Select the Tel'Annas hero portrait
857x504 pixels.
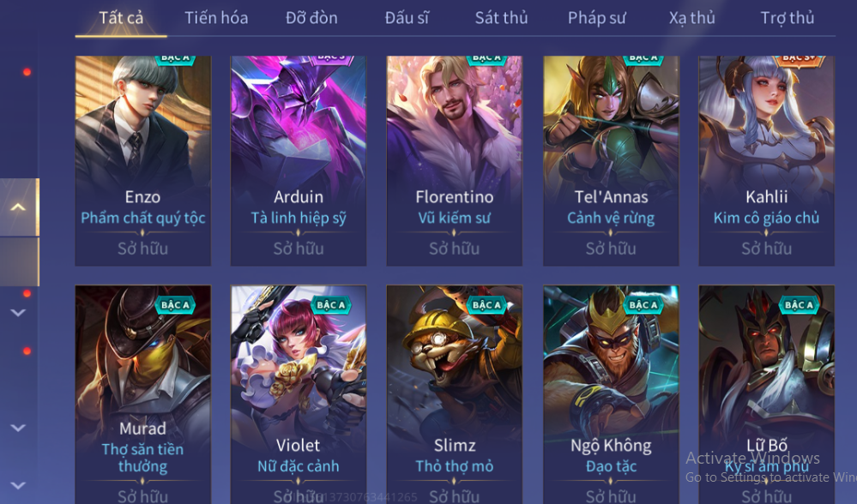coord(611,160)
